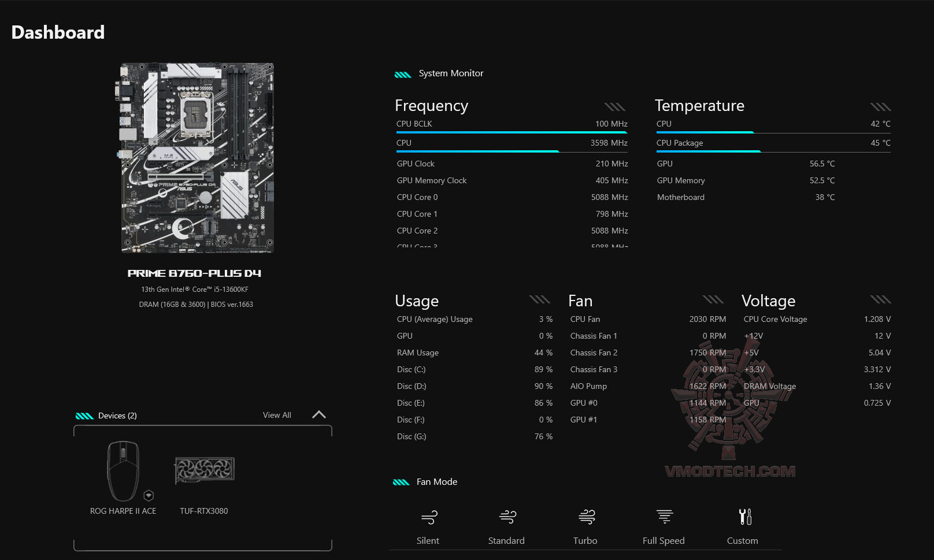Click the CPU Package temperature bar
This screenshot has width=934, height=560.
coord(773,151)
